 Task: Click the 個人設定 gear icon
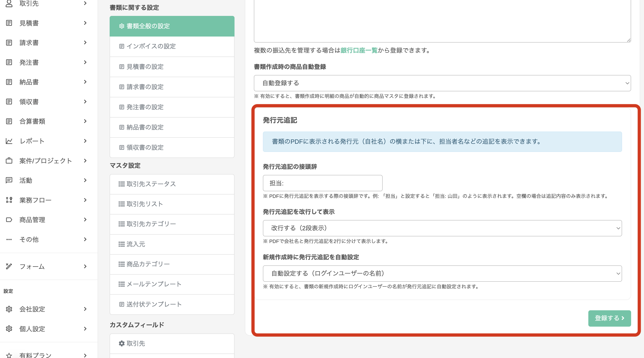pyautogui.click(x=9, y=329)
